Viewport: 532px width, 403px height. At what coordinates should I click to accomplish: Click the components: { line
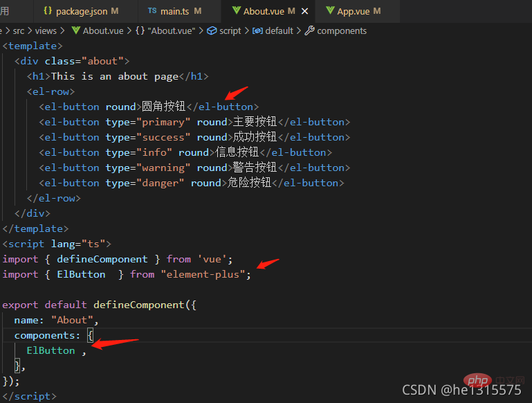53,335
